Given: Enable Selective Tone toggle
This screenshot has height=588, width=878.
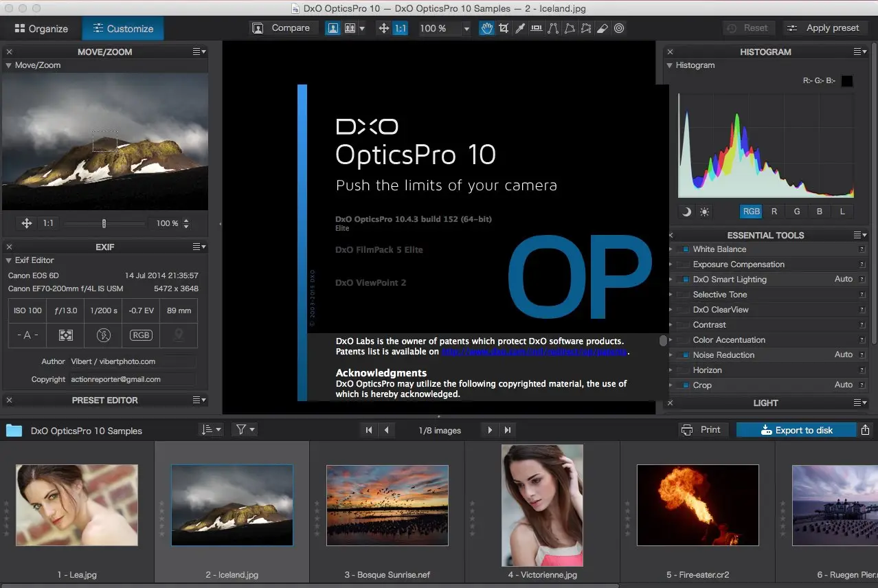Looking at the screenshot, I should click(x=683, y=295).
